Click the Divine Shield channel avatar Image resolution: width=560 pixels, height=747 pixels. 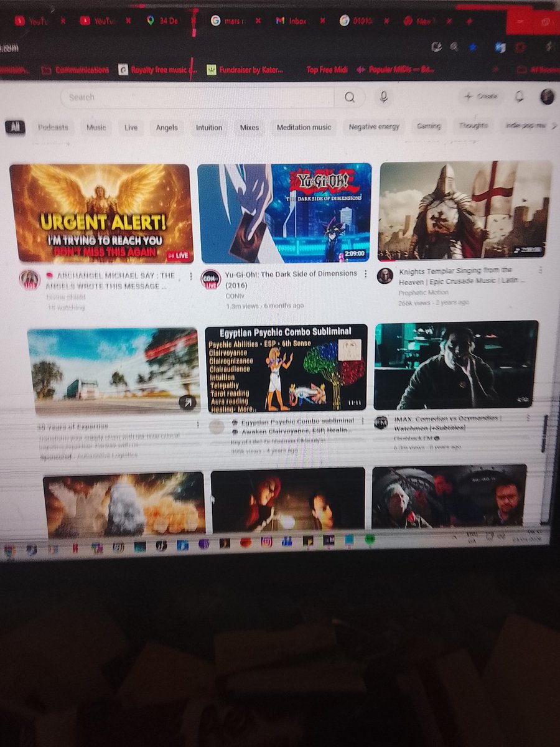(x=30, y=280)
